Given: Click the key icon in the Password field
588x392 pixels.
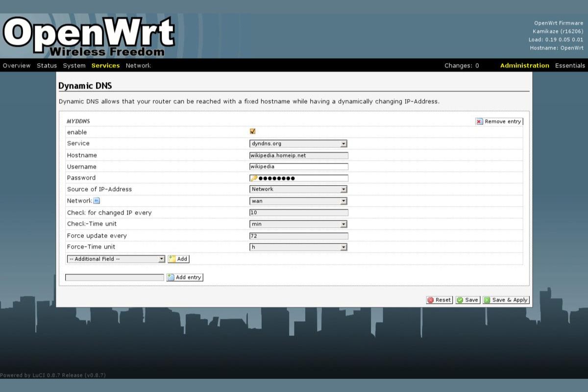Looking at the screenshot, I should [254, 178].
